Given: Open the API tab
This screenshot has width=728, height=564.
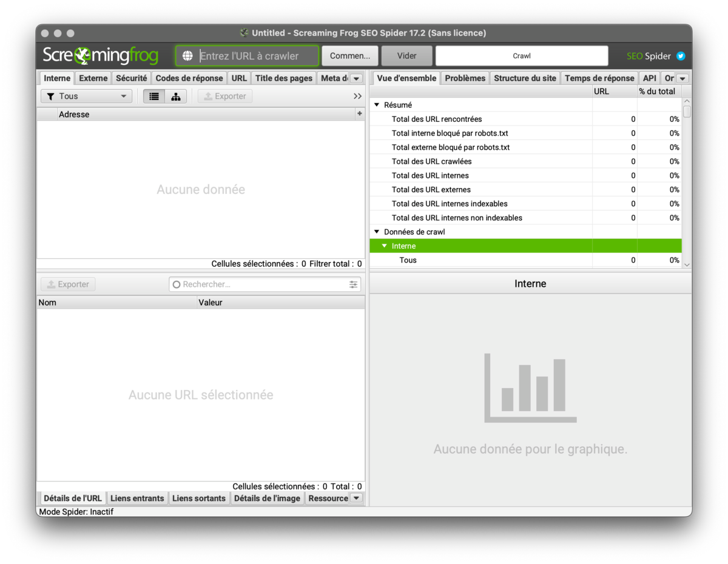Looking at the screenshot, I should pos(650,78).
